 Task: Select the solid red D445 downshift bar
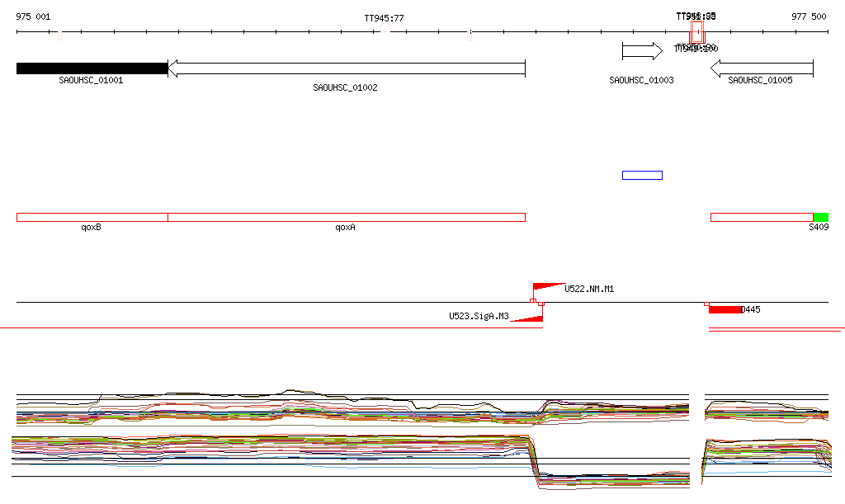click(x=725, y=309)
